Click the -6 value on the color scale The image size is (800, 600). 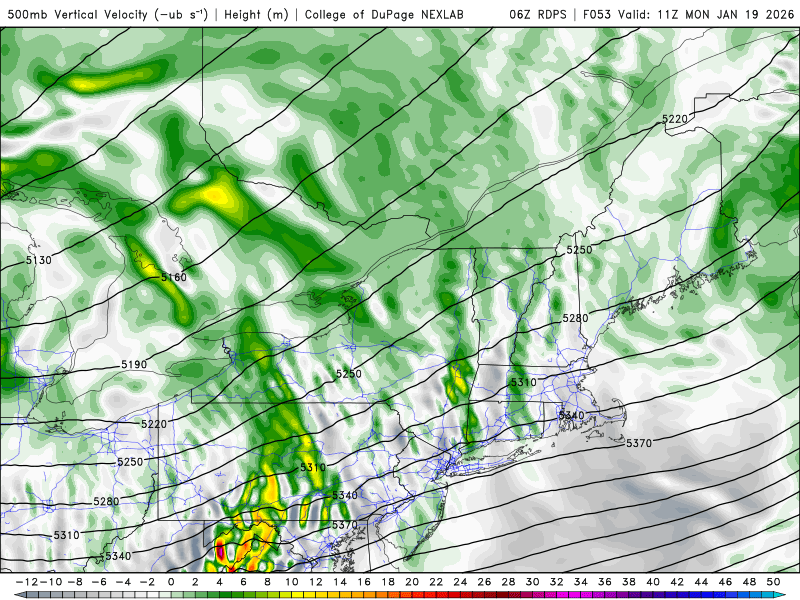coord(99,582)
